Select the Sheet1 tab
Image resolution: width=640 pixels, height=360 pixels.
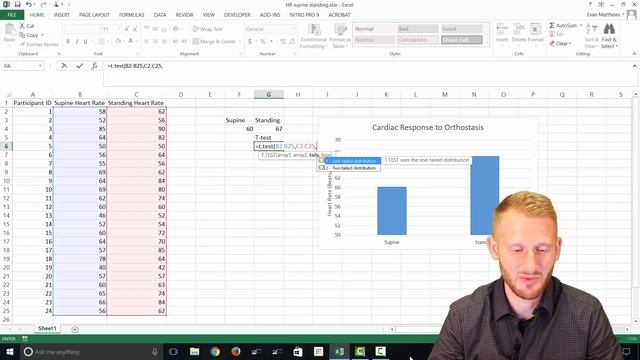tap(47, 329)
